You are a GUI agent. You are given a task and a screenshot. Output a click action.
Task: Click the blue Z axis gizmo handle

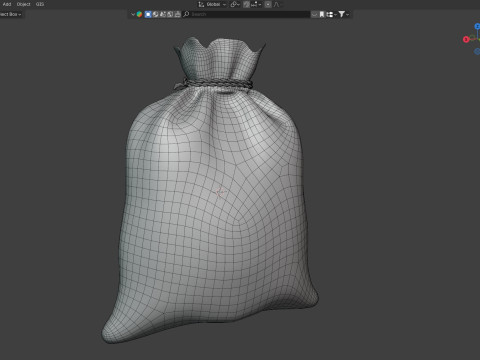pyautogui.click(x=477, y=26)
